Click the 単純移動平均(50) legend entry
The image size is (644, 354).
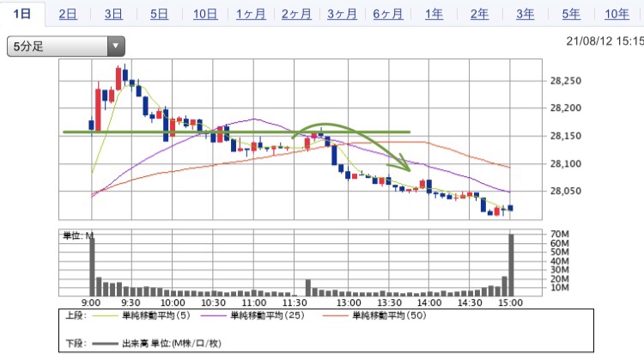(x=374, y=315)
